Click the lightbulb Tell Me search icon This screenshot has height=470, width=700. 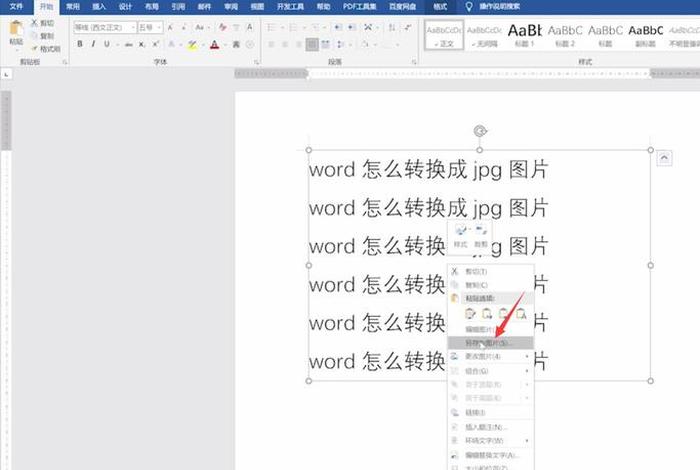pos(469,7)
